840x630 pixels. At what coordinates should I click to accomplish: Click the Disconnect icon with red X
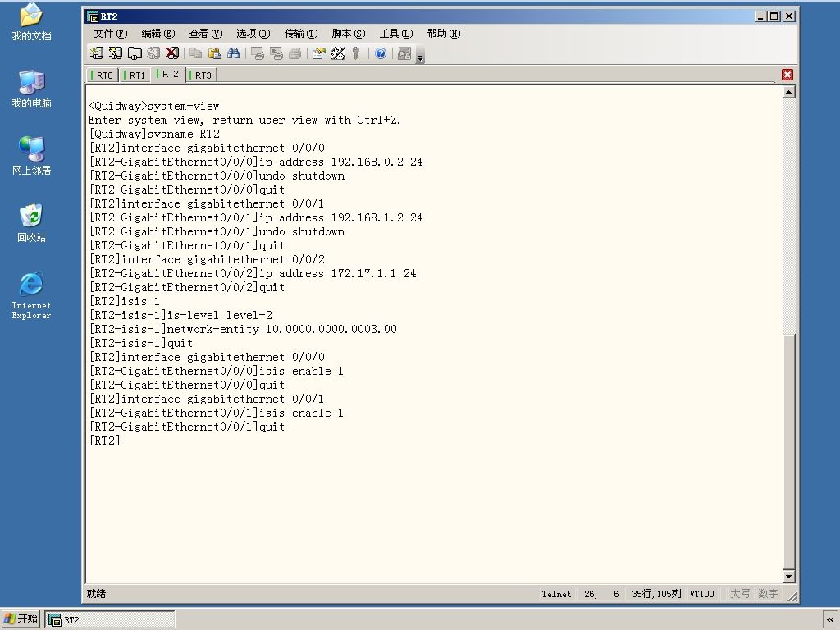pos(172,53)
